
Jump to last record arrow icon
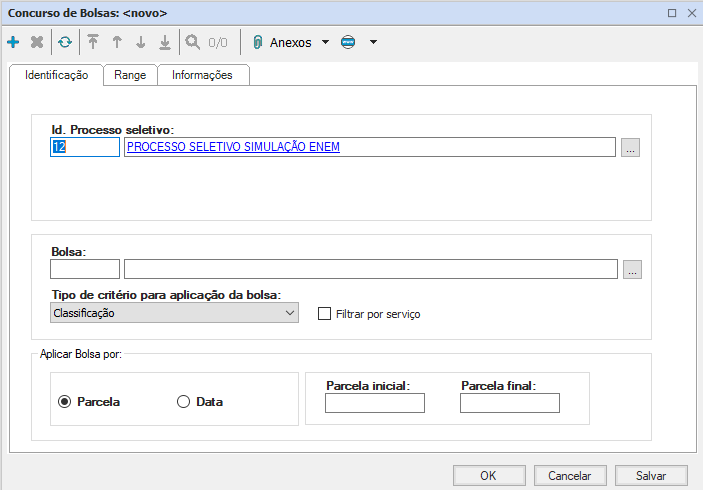pos(165,43)
